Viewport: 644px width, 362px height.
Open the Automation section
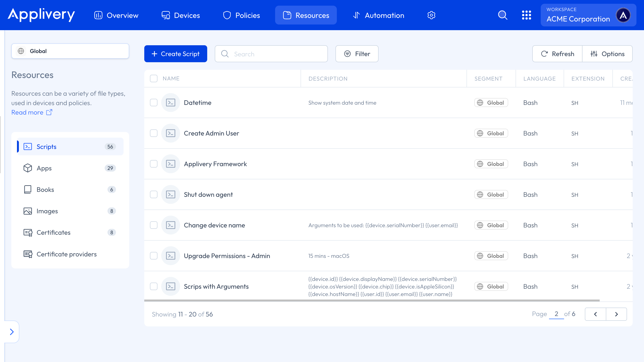click(378, 15)
